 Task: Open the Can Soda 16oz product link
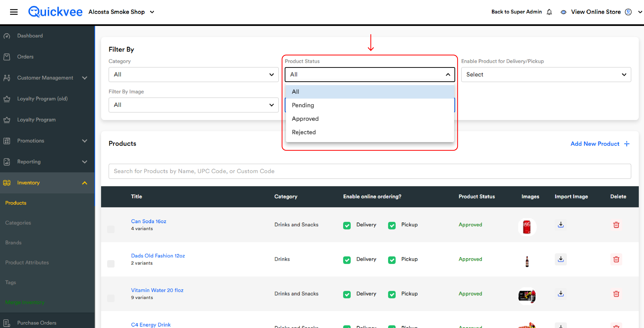click(149, 221)
